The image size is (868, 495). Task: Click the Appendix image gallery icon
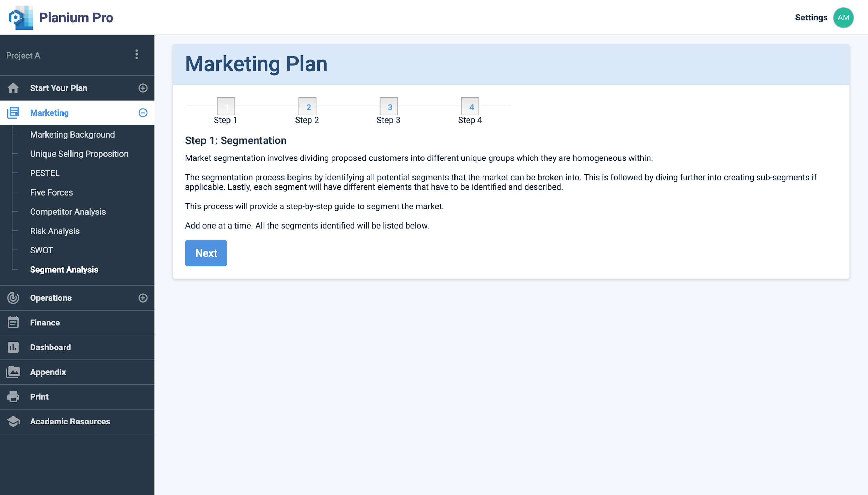click(13, 372)
